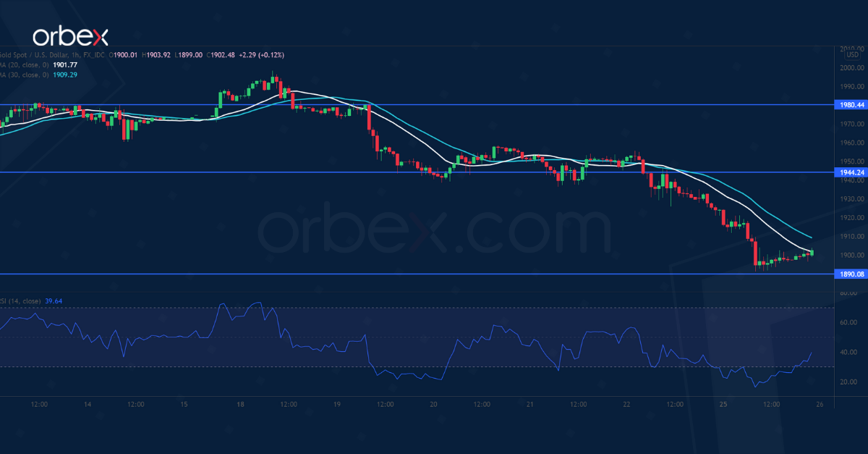Click the date label 18 on time axis
868x454 pixels.
239,405
